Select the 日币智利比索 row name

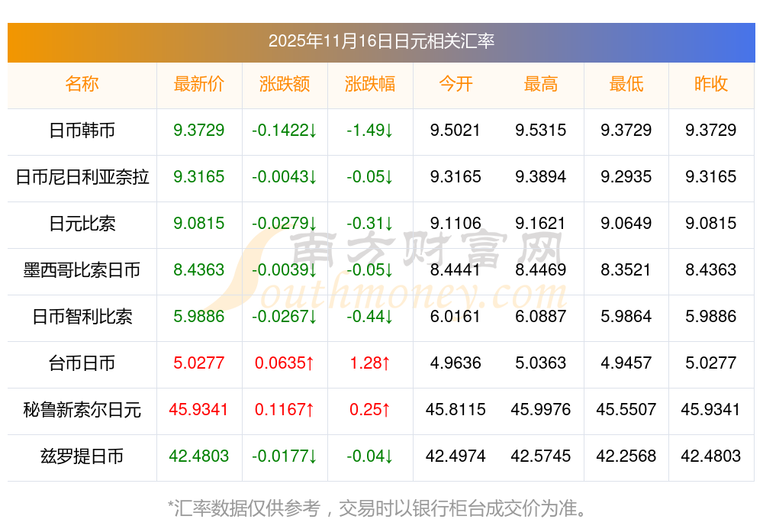(x=82, y=317)
